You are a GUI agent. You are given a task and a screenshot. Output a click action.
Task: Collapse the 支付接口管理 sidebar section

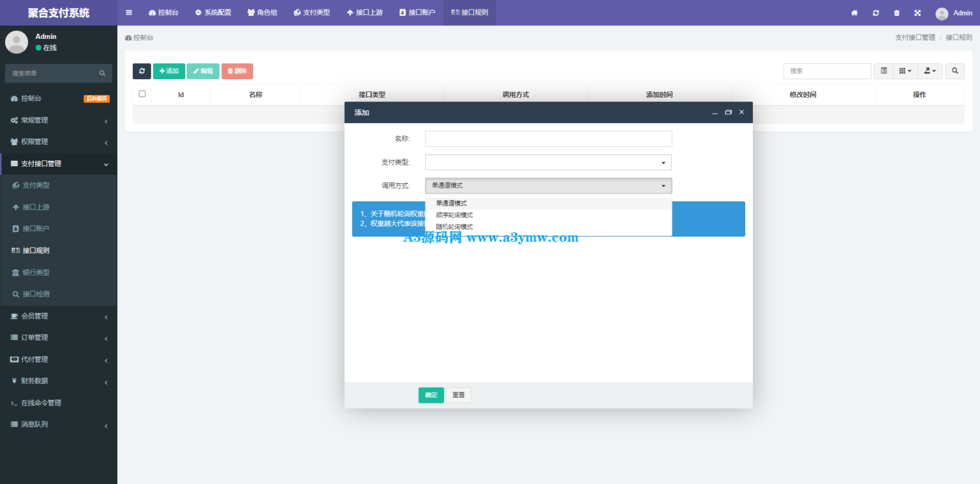point(59,163)
